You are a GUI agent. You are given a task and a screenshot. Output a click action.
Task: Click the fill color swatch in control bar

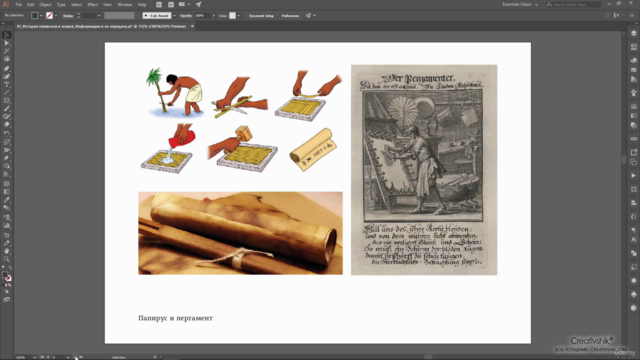pos(35,16)
